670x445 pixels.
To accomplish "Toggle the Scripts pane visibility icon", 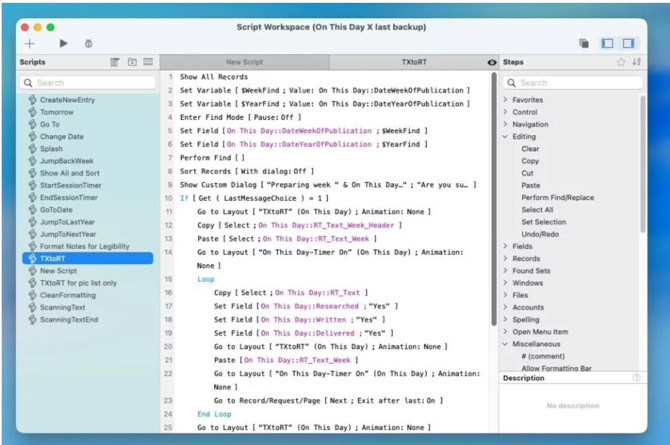I will [607, 44].
